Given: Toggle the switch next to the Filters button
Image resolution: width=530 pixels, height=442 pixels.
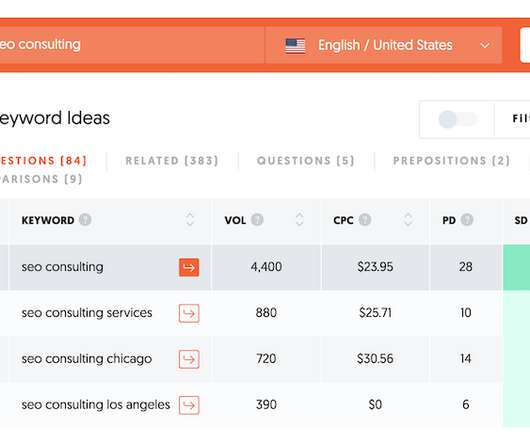Looking at the screenshot, I should click(x=457, y=119).
